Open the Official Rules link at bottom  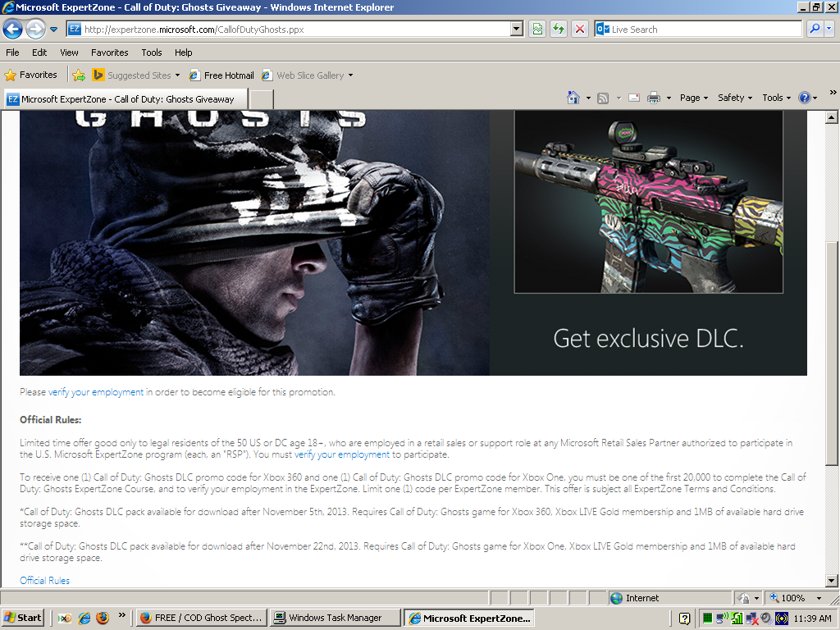point(44,580)
